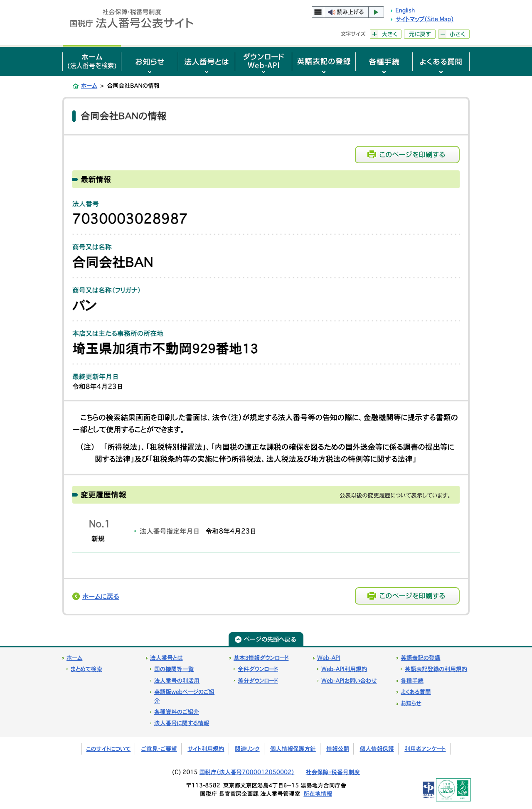Image resolution: width=532 pixels, height=809 pixels.
Task: Select the address 埼玉県加須市不動岡929番地13
Action: 165,349
